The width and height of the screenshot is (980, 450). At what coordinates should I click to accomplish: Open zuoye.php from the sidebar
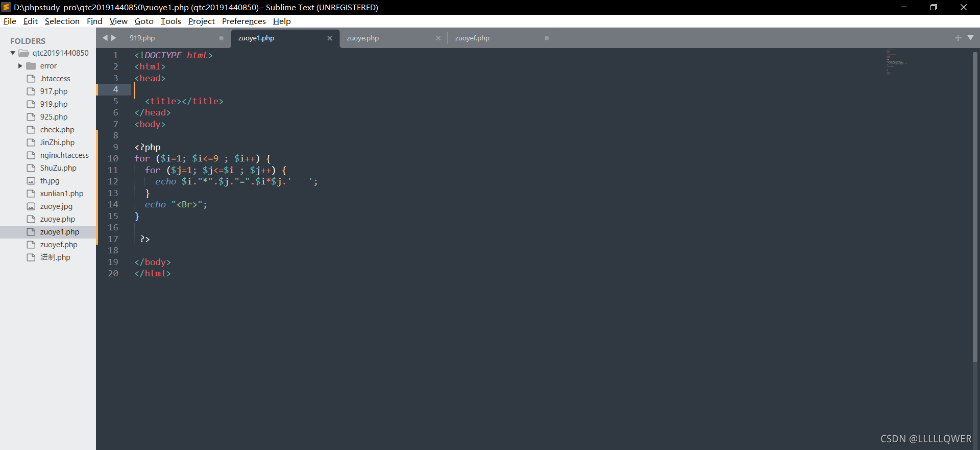pyautogui.click(x=58, y=219)
